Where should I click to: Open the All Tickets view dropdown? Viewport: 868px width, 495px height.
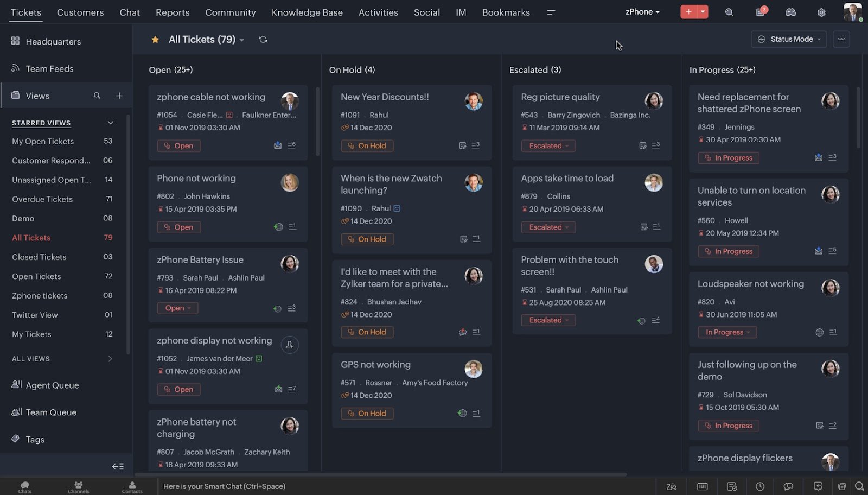(x=242, y=40)
